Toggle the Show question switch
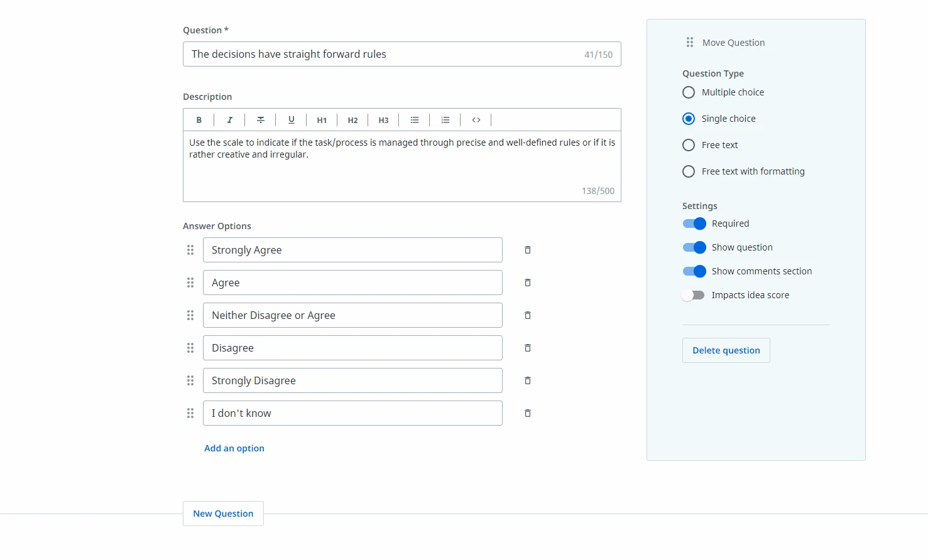Image resolution: width=928 pixels, height=560 pixels. [x=694, y=247]
